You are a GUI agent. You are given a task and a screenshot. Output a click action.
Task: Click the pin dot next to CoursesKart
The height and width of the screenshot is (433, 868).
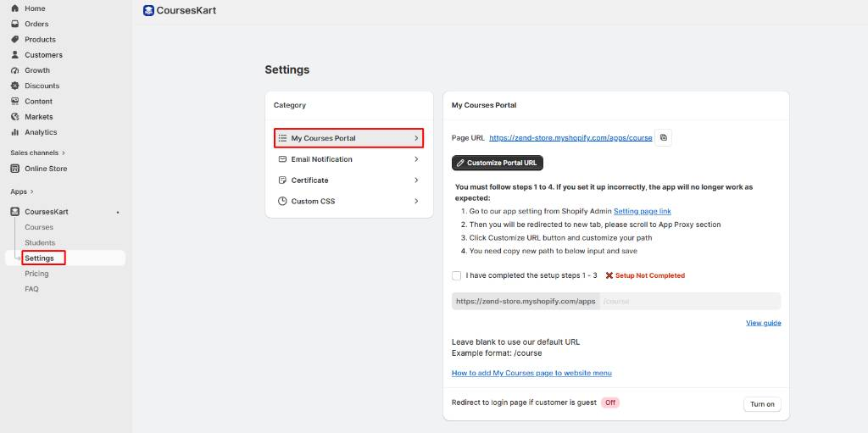(118, 212)
